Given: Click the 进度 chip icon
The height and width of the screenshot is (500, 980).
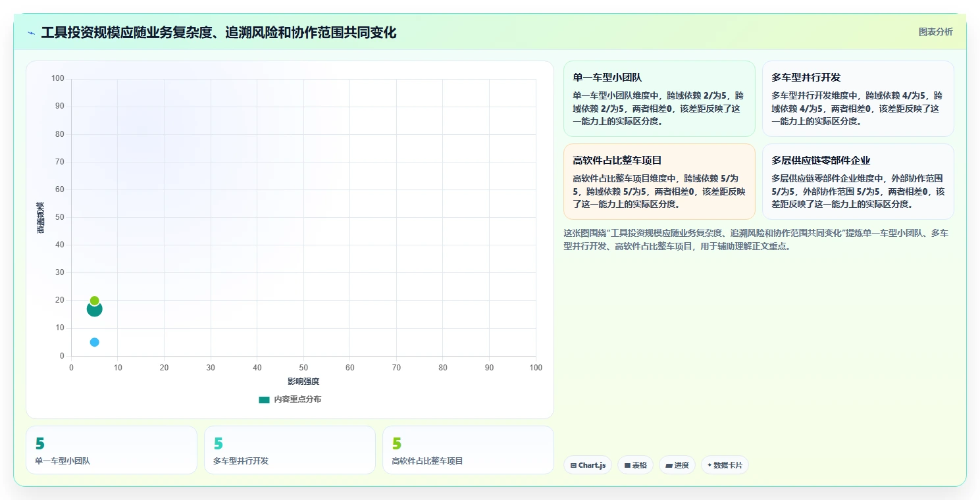Looking at the screenshot, I should (x=669, y=465).
